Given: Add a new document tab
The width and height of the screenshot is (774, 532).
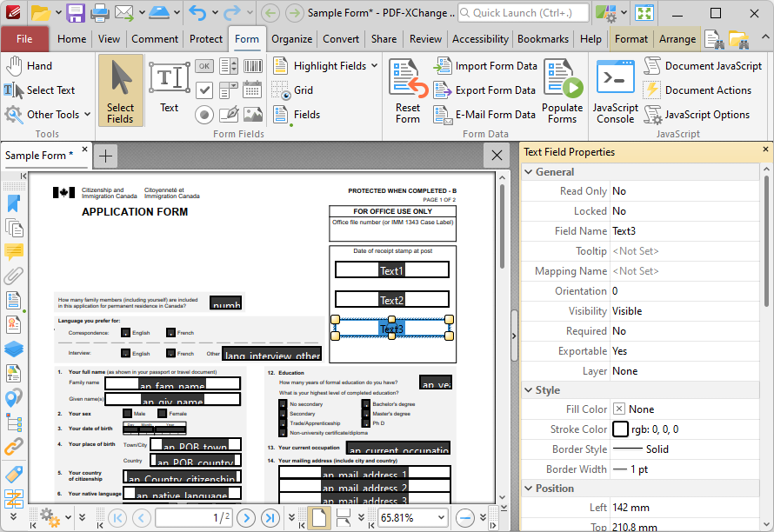Looking at the screenshot, I should 105,156.
